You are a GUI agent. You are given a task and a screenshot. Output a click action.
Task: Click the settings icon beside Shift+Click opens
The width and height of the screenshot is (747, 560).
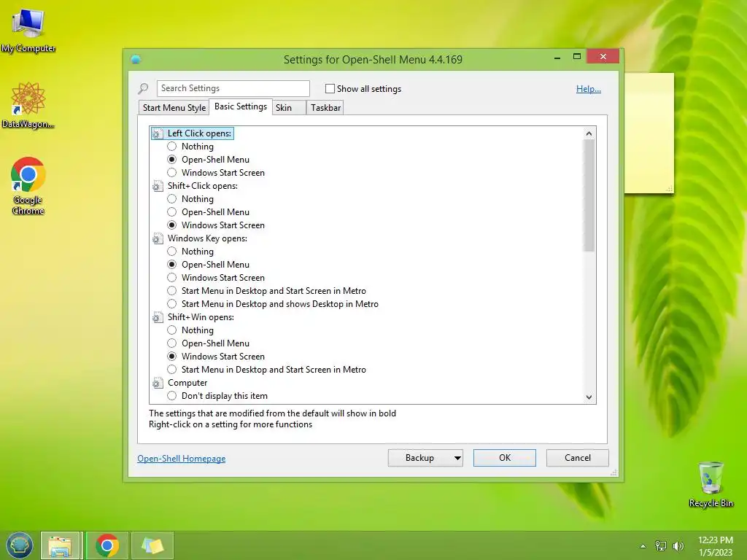click(158, 186)
